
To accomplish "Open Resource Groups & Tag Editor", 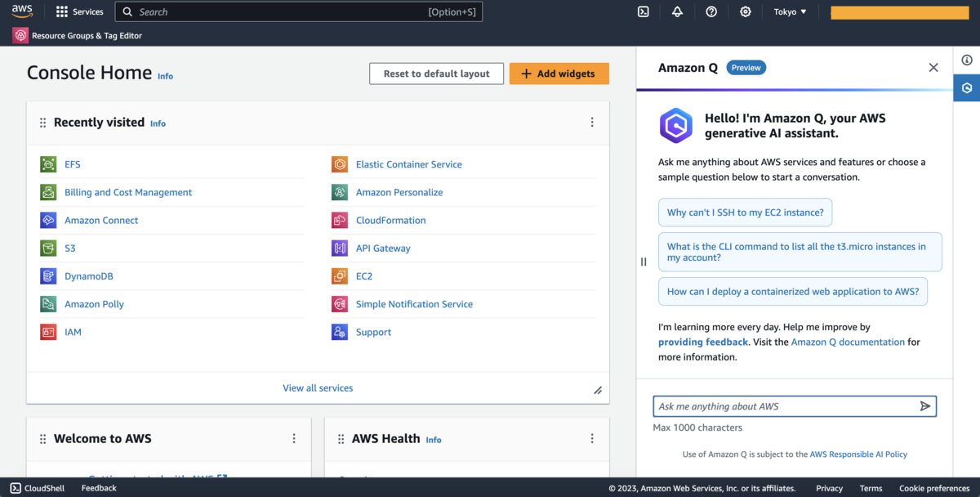I will coord(78,36).
